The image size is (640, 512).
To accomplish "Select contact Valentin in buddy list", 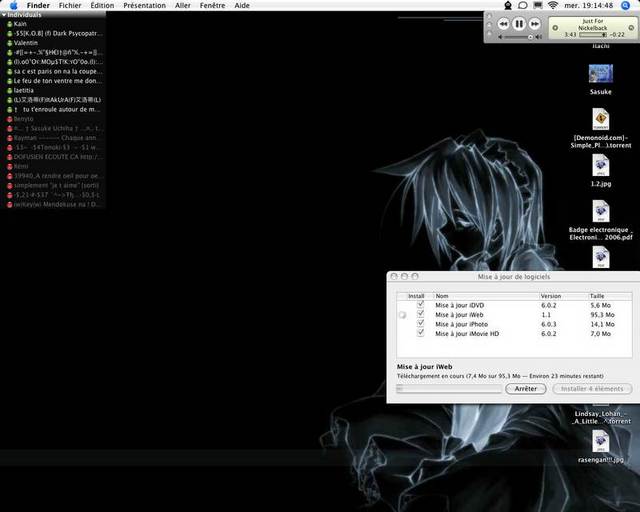I will click(x=27, y=43).
